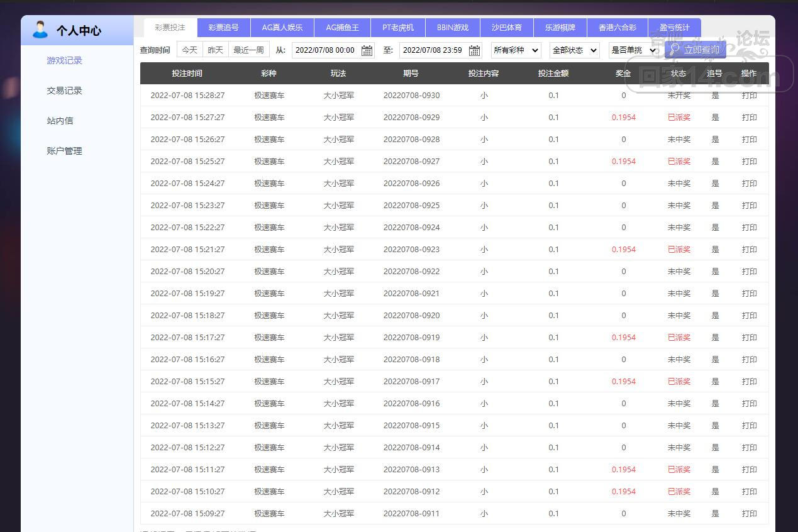The image size is (798, 532).
Task: Switch to the AG真人娱乐 tab
Action: click(x=282, y=28)
